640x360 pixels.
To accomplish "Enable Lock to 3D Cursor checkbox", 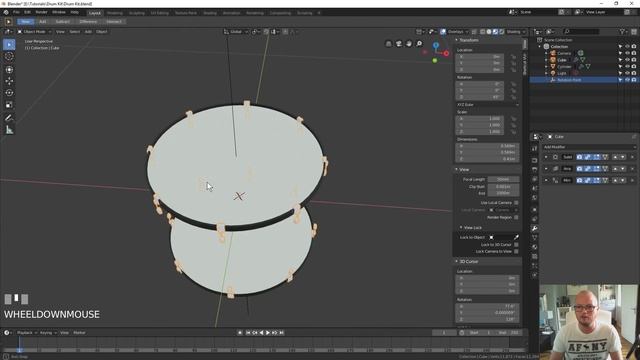I will (x=516, y=244).
